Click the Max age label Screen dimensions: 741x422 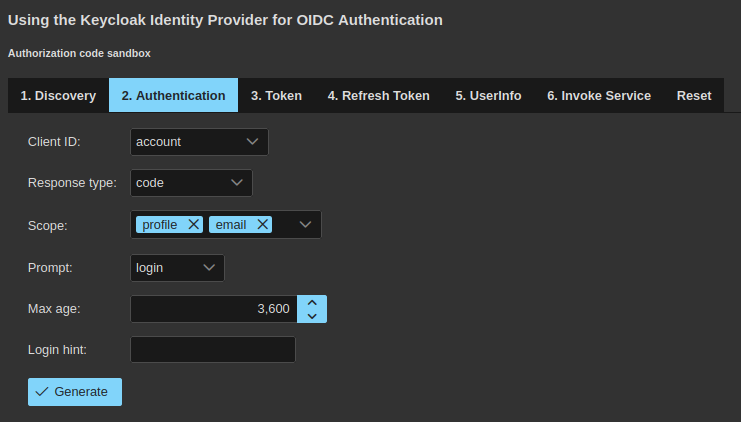point(54,309)
